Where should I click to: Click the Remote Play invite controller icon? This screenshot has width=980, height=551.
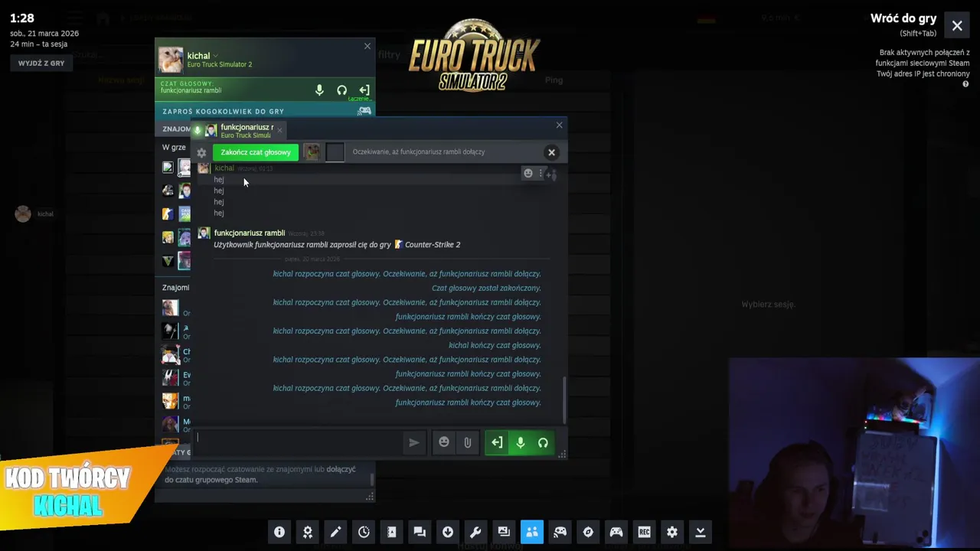pyautogui.click(x=364, y=111)
